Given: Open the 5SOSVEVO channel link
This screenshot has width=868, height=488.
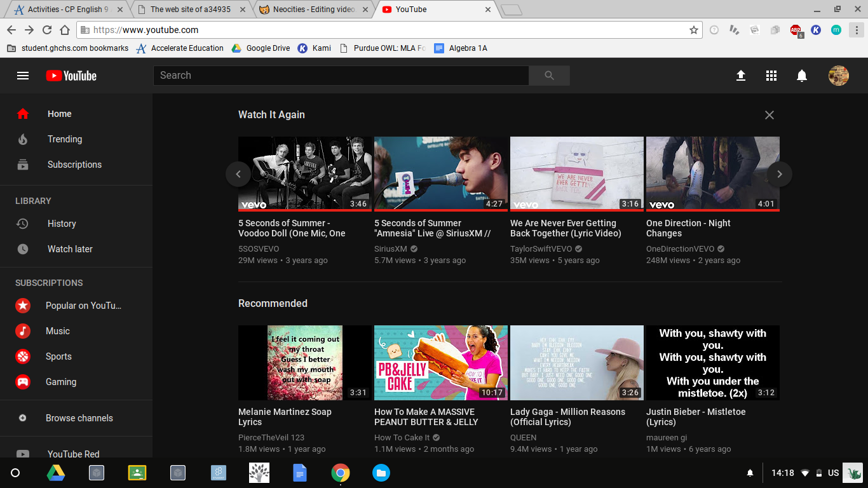Looking at the screenshot, I should click(x=259, y=249).
